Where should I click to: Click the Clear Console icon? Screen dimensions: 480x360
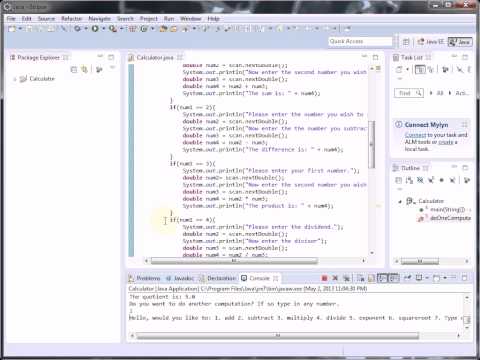(361, 278)
